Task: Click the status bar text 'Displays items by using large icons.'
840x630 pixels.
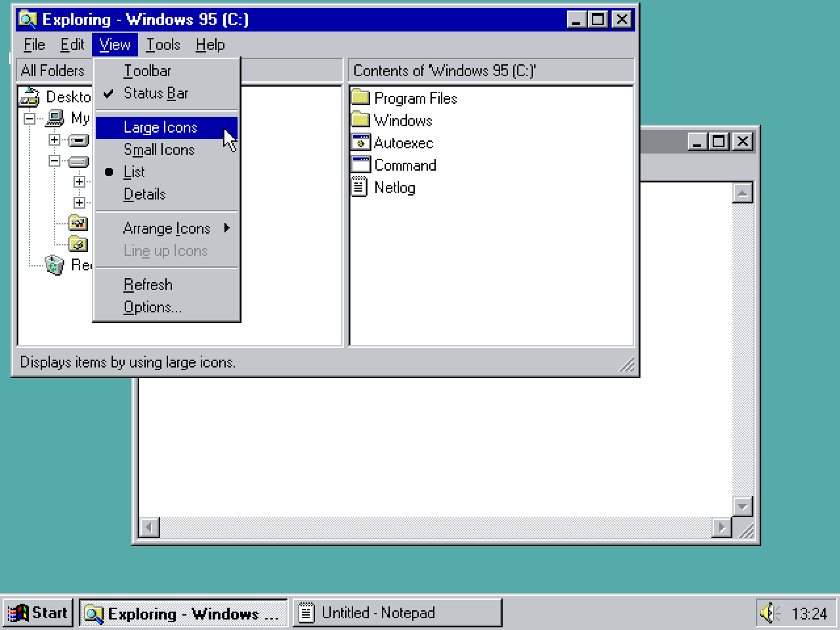Action: 128,362
